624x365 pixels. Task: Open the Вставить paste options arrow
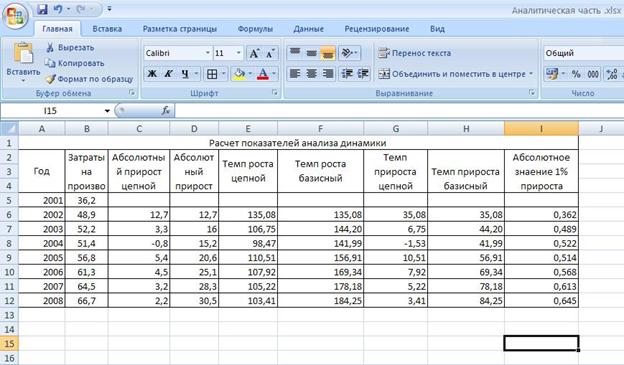tap(23, 80)
